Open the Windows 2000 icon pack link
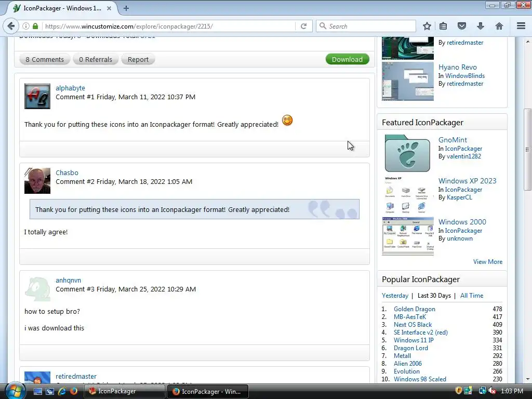 click(x=462, y=222)
